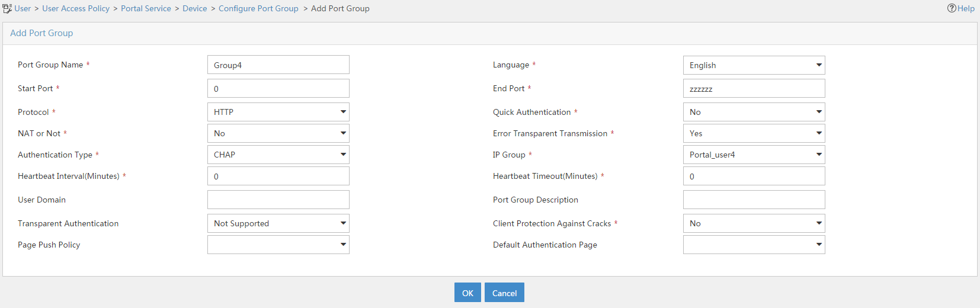Click the Authentication Type label

(x=55, y=155)
